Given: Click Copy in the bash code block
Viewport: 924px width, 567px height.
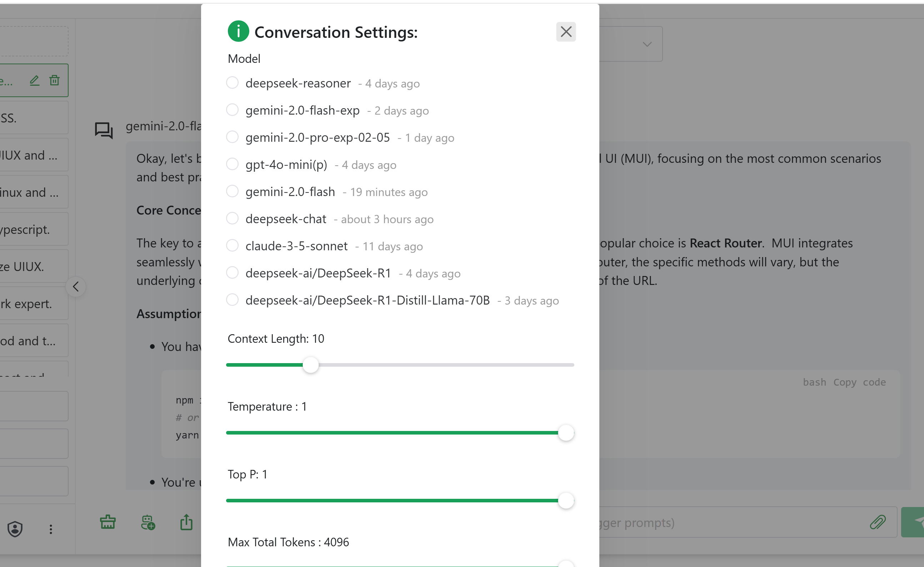Looking at the screenshot, I should [x=844, y=382].
